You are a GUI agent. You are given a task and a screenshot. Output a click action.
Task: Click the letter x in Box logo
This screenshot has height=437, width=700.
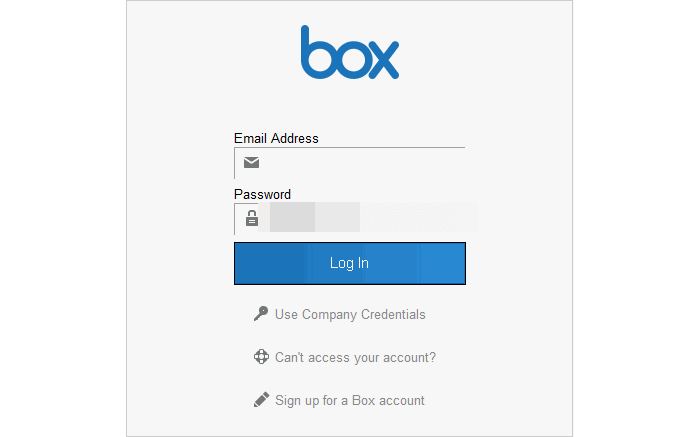coord(384,59)
